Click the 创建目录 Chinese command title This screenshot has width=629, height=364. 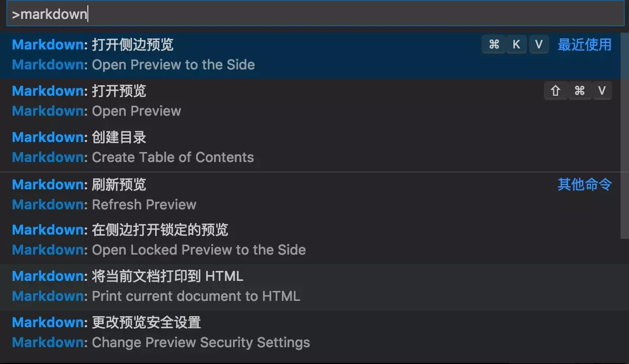point(119,137)
